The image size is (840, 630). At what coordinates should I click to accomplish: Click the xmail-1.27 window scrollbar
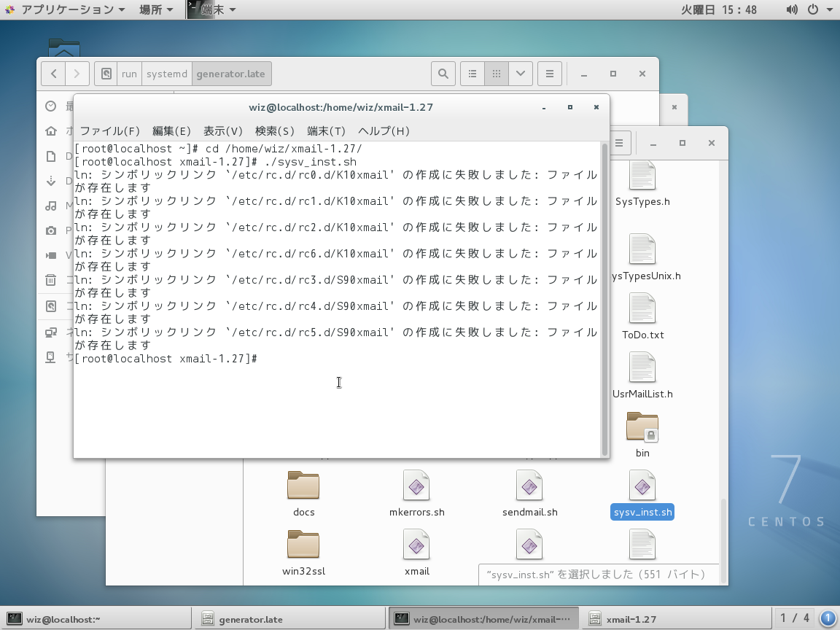[x=724, y=541]
